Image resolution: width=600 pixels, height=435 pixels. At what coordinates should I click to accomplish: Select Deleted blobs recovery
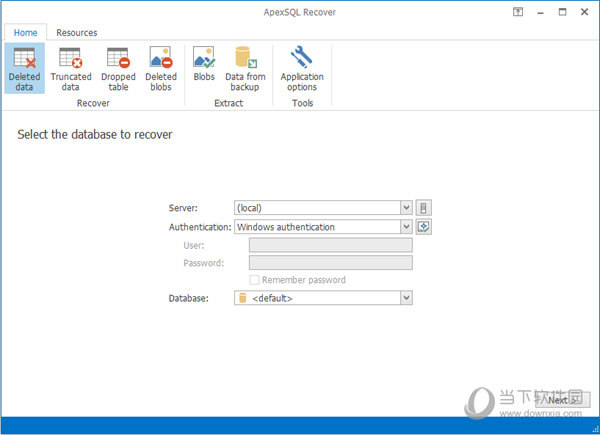(x=161, y=68)
